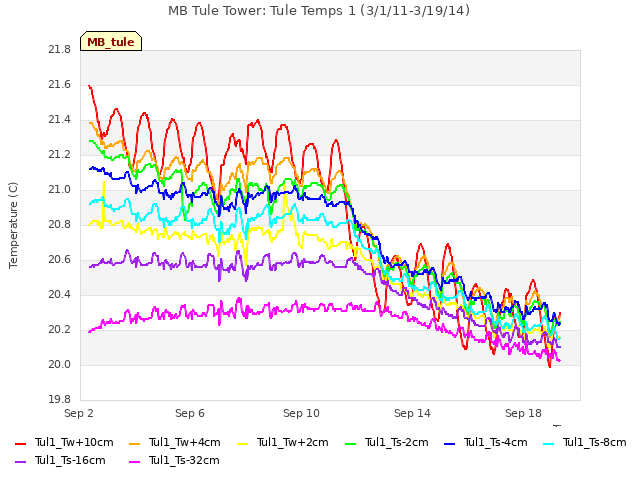Click the Sep 18 x-axis tick label
This screenshot has height=480, width=640.
click(523, 413)
